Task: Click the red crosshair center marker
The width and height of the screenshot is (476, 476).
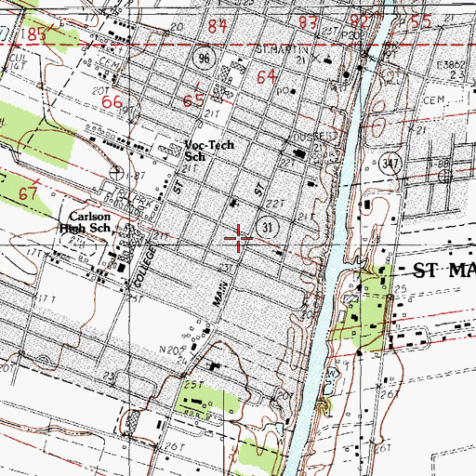Action: [x=239, y=238]
